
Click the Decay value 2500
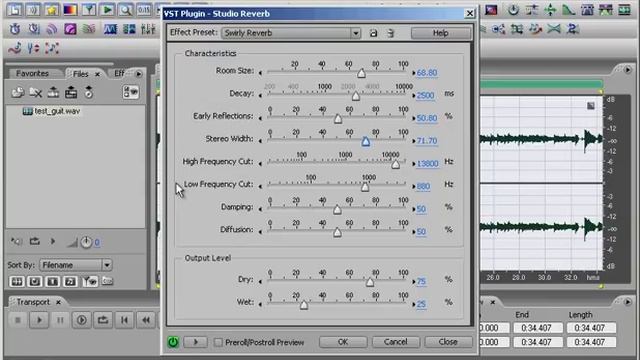pos(425,96)
